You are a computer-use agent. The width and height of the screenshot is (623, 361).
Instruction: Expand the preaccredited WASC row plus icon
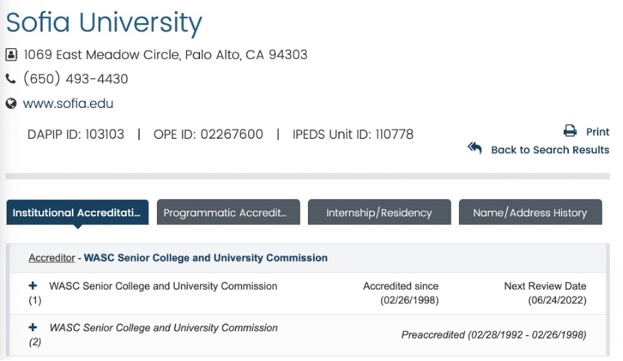[33, 327]
